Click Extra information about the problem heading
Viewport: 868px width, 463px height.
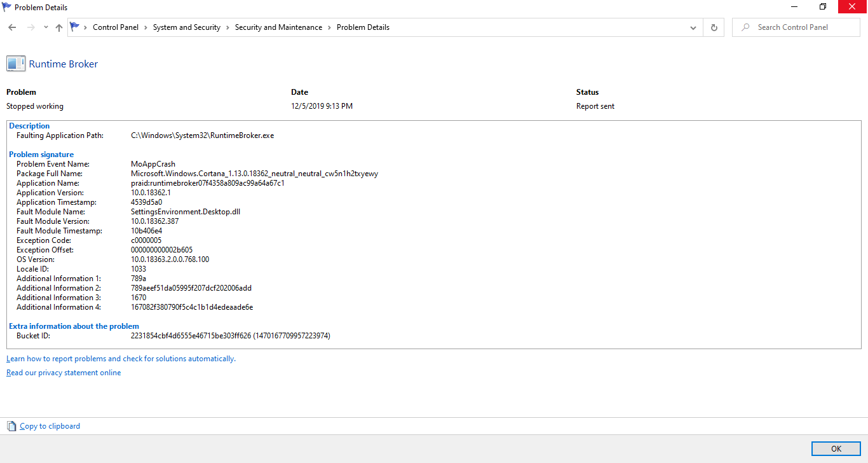click(x=74, y=326)
